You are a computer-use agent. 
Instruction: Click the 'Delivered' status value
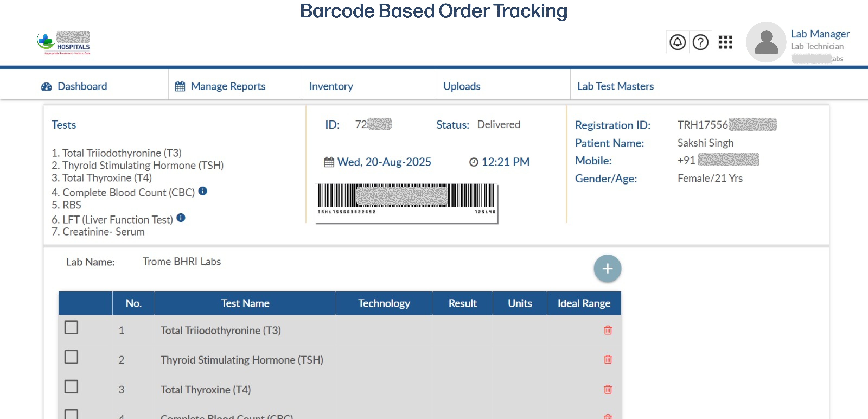498,125
